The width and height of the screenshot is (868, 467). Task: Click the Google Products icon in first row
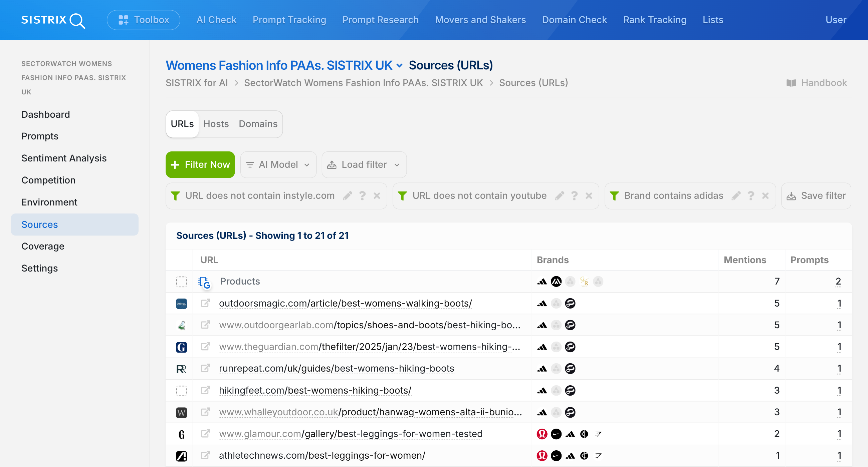[204, 282]
